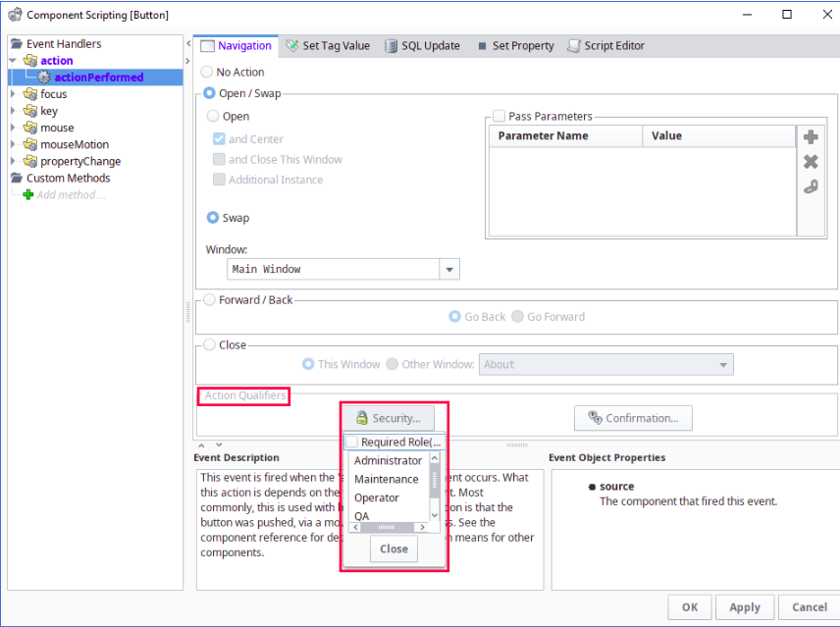Viewport: 840px width, 627px height.
Task: Click the link binding icon beside parameters
Action: (x=811, y=186)
